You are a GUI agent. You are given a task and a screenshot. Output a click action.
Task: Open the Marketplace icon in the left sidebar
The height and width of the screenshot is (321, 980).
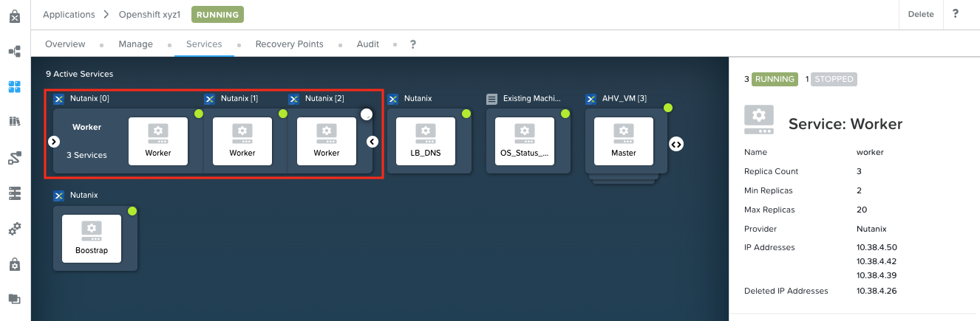coord(14,15)
